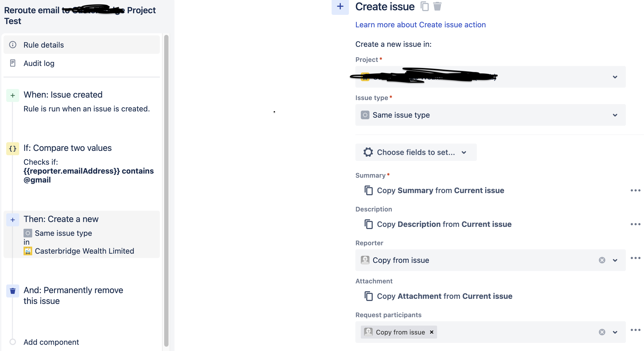Delete the Create issue action via trash icon
The image size is (644, 351).
(437, 6)
